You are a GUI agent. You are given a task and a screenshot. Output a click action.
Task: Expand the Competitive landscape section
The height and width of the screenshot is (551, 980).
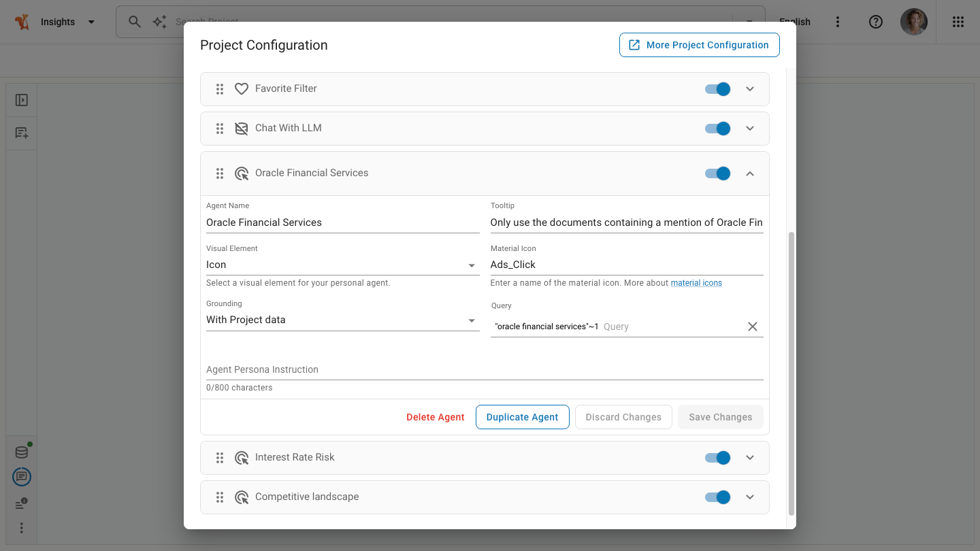tap(750, 497)
